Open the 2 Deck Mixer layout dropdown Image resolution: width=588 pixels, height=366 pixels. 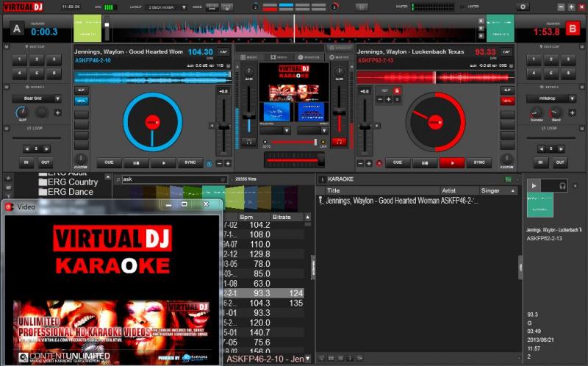(x=167, y=7)
